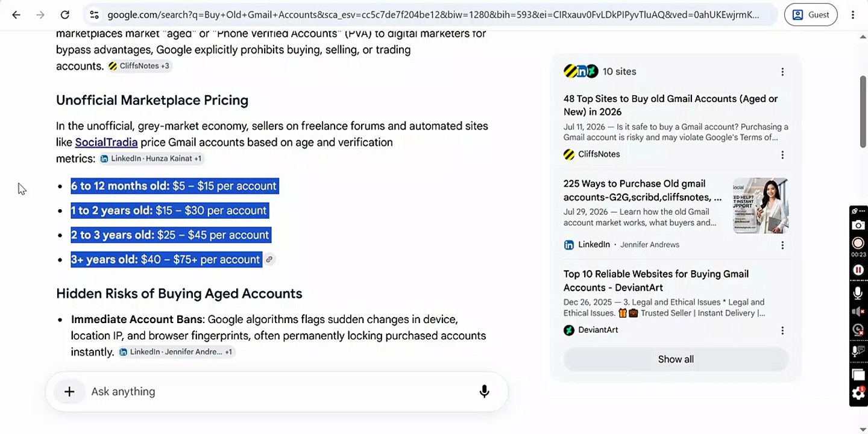Screen dimensions: 868x434
Task: Click the LinkedIn article thumbnail image
Action: click(761, 206)
